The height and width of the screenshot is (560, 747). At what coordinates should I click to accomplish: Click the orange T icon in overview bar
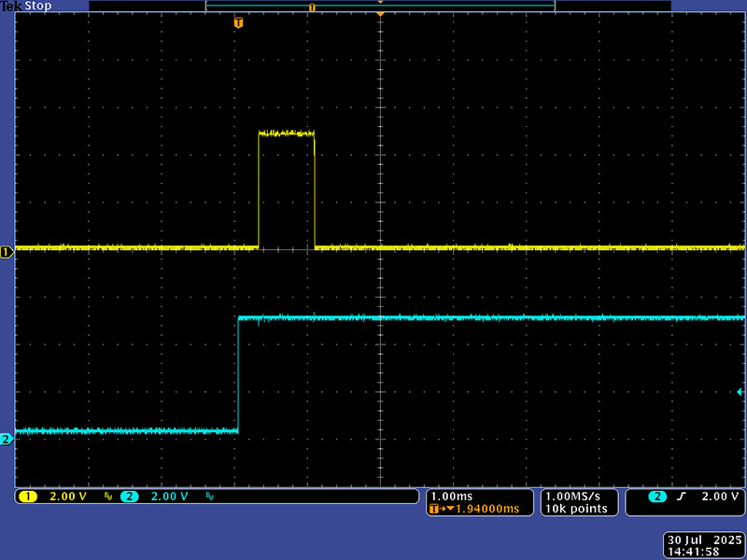[x=312, y=7]
